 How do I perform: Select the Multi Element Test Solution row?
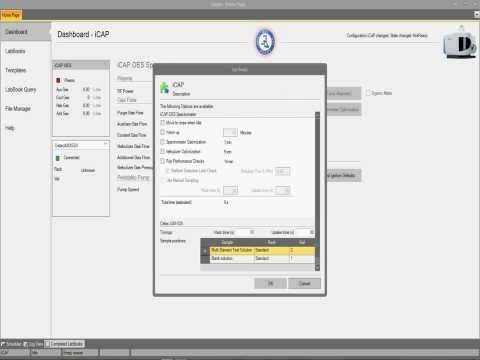262,250
